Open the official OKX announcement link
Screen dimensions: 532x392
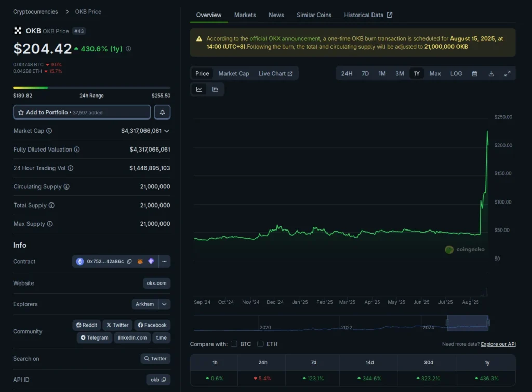285,39
